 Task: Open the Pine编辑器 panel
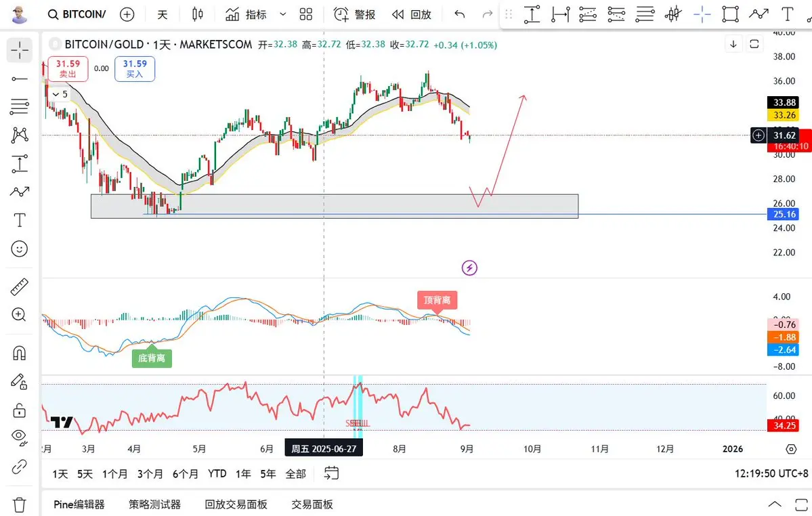[x=79, y=504]
